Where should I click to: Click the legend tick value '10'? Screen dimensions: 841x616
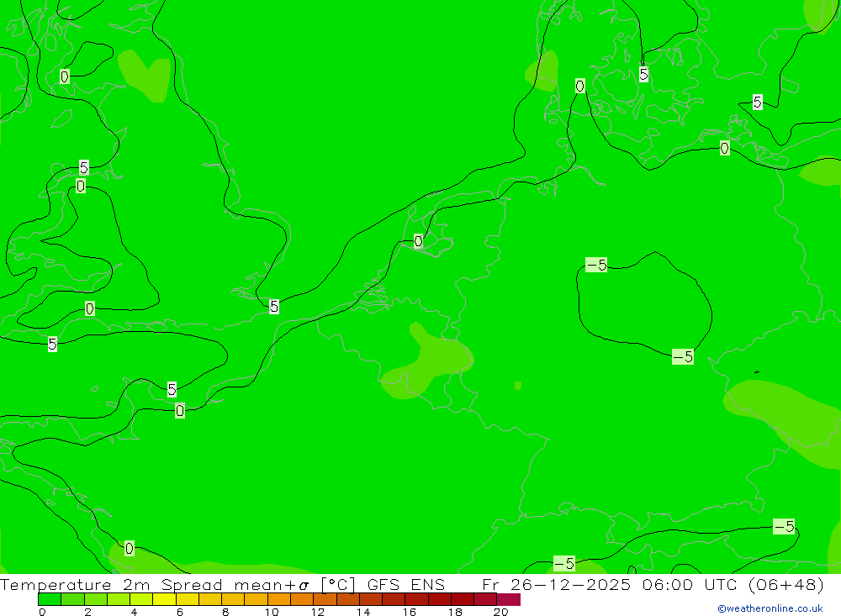point(272,612)
